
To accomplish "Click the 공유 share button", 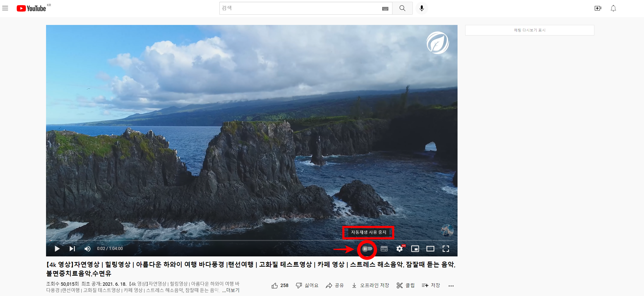I will point(335,285).
